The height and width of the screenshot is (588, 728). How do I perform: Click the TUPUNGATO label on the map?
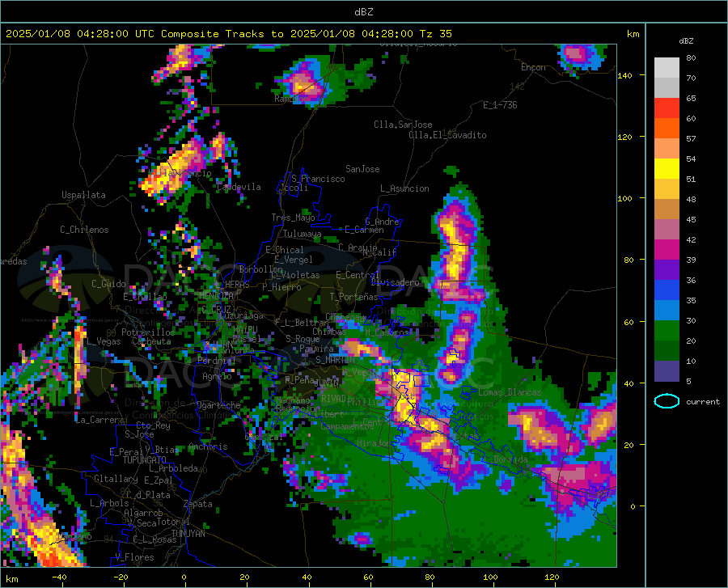145,460
